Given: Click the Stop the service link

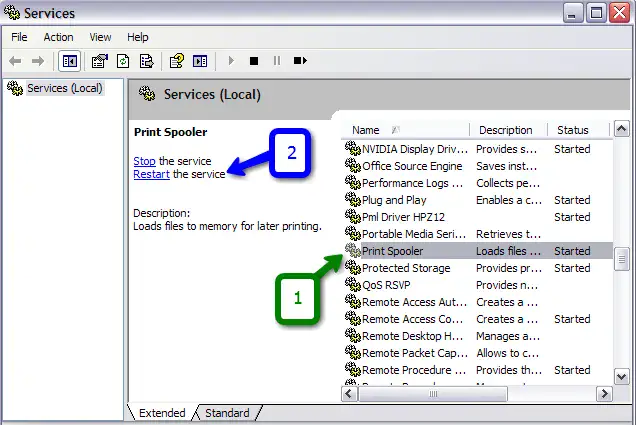Looking at the screenshot, I should pos(144,161).
